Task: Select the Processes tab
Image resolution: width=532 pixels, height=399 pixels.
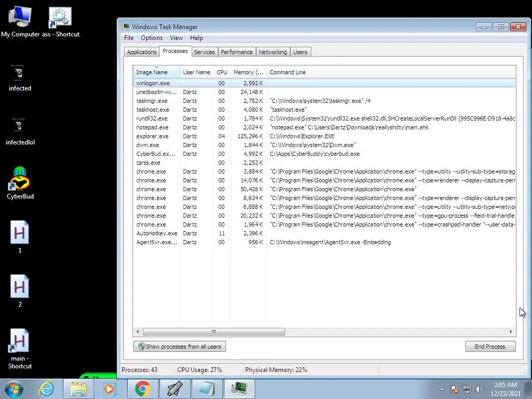Action: point(175,51)
